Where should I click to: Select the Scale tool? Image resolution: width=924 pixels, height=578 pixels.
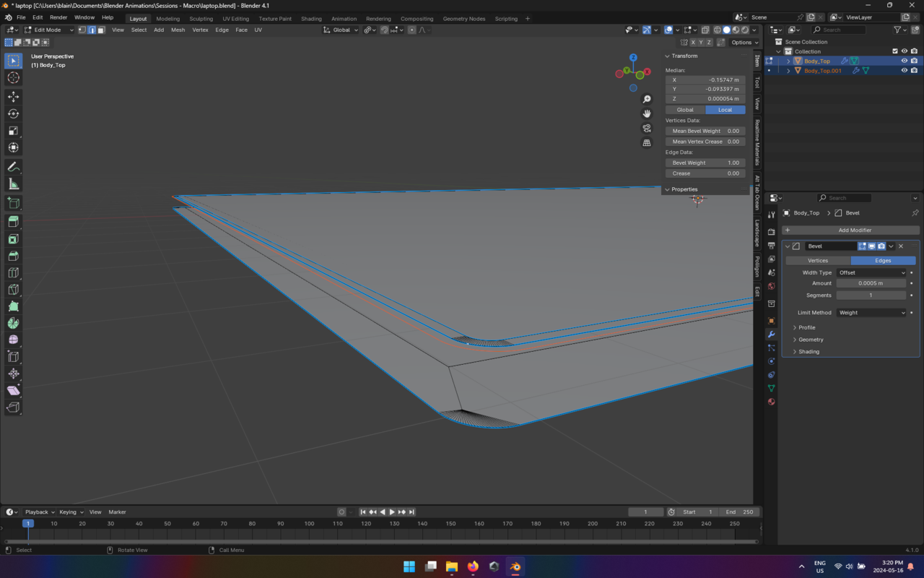click(13, 131)
